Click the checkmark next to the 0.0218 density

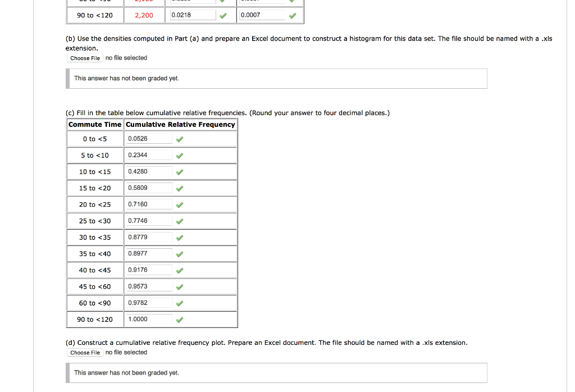[x=223, y=16]
